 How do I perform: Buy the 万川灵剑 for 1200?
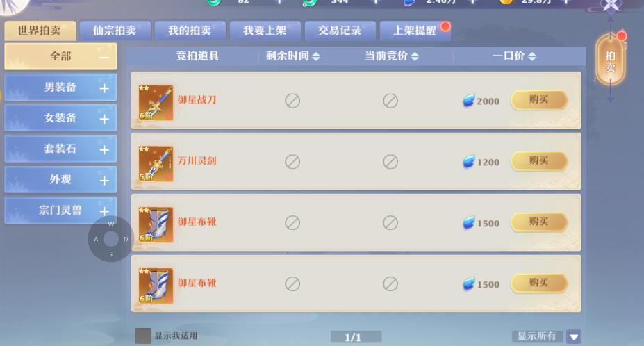(539, 161)
